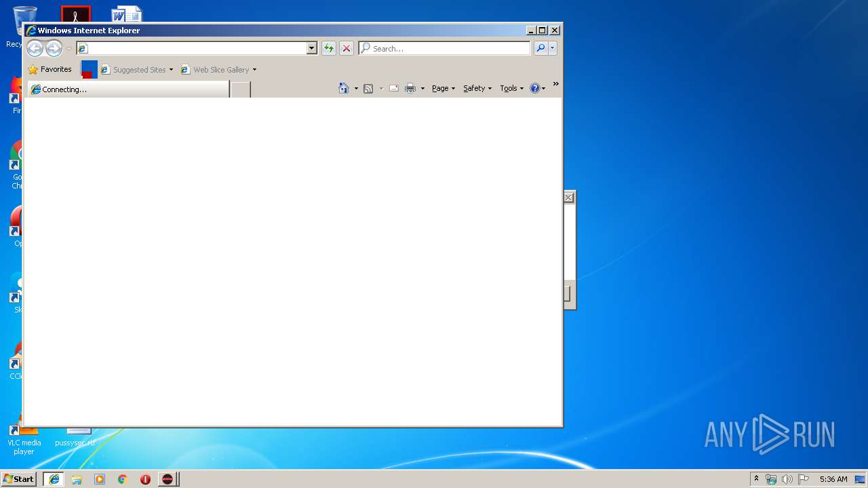868x488 pixels.
Task: Expand the command bar overflow chevron
Action: click(x=555, y=84)
